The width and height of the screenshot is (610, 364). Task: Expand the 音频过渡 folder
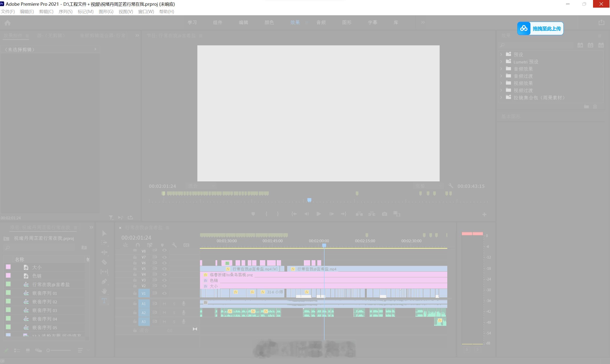click(501, 76)
